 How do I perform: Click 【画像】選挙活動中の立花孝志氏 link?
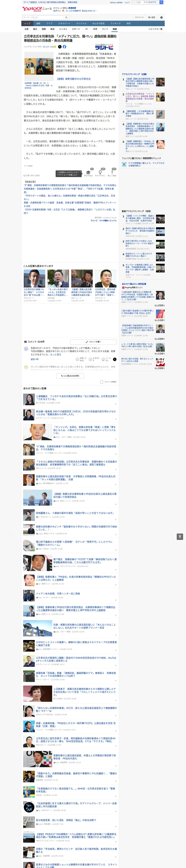[x=73, y=79]
